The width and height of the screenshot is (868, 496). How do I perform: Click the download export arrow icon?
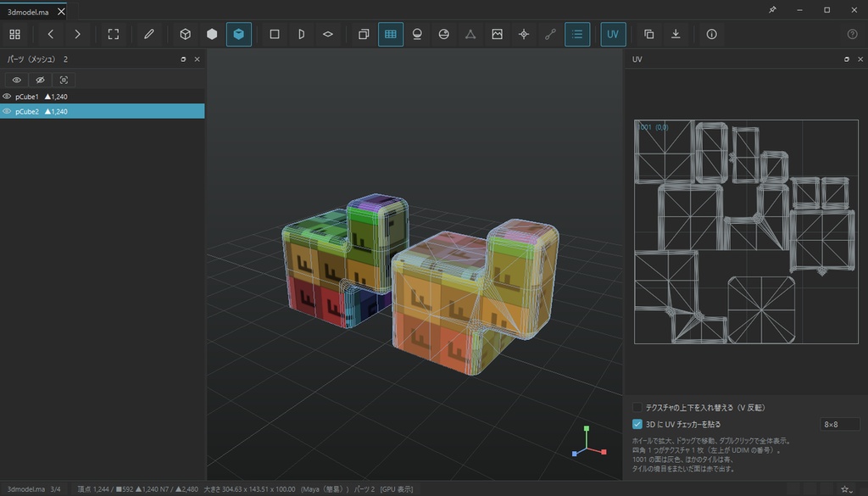(676, 34)
